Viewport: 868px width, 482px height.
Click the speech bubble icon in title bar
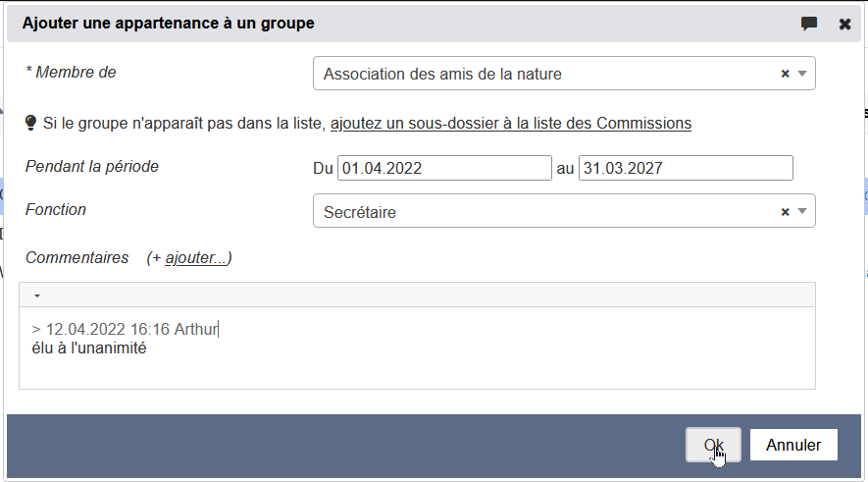click(x=809, y=24)
